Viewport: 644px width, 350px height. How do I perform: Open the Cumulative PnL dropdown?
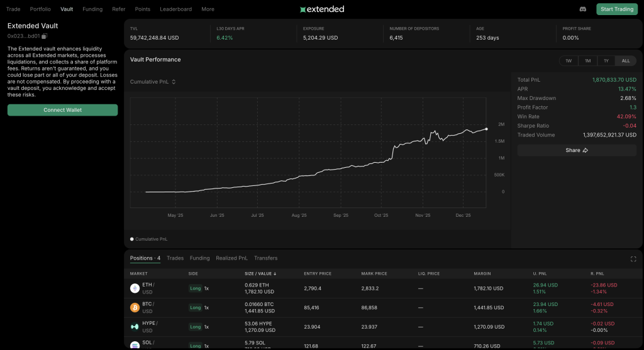153,82
